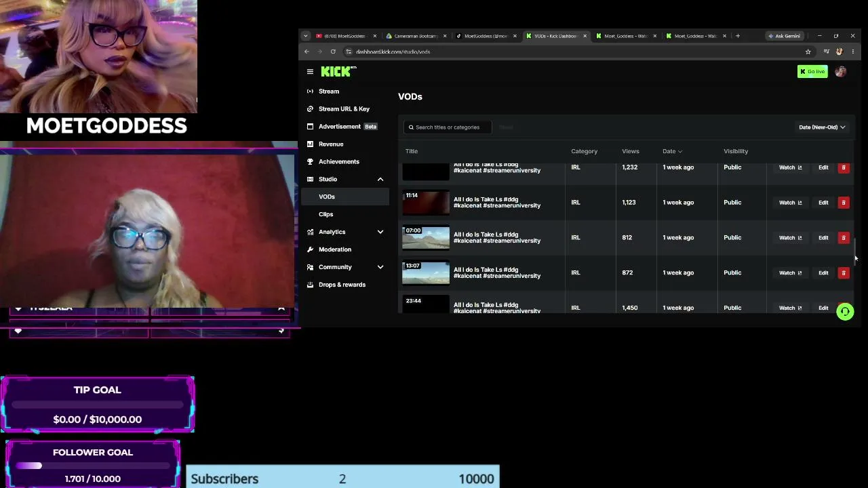Delete the VOD with 872 views
The width and height of the screenshot is (868, 488).
844,272
